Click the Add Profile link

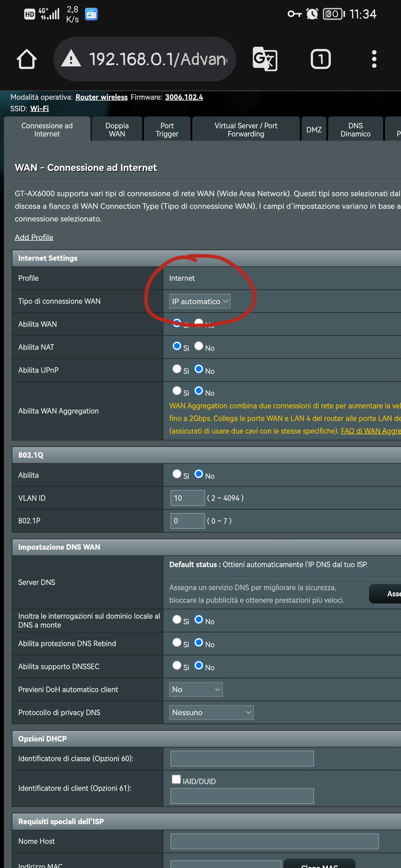tap(34, 237)
